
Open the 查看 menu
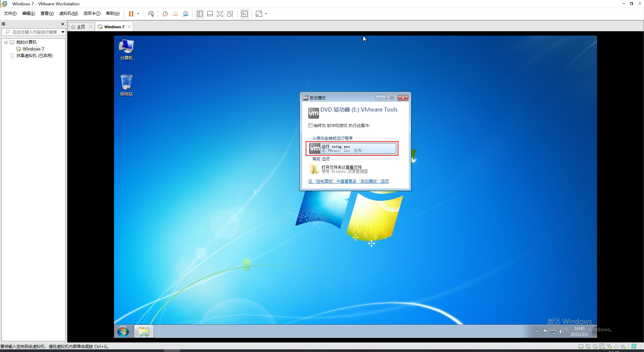47,13
